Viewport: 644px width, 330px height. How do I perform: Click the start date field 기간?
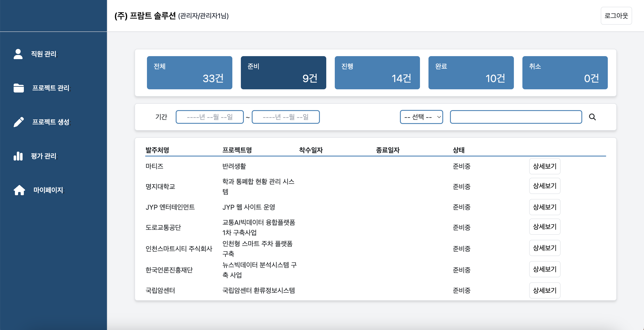(x=210, y=117)
